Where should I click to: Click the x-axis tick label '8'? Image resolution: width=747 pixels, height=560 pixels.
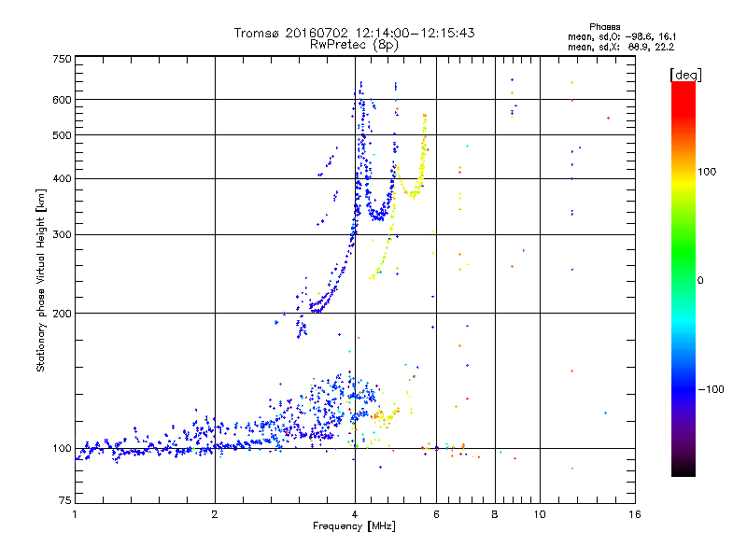coord(495,514)
